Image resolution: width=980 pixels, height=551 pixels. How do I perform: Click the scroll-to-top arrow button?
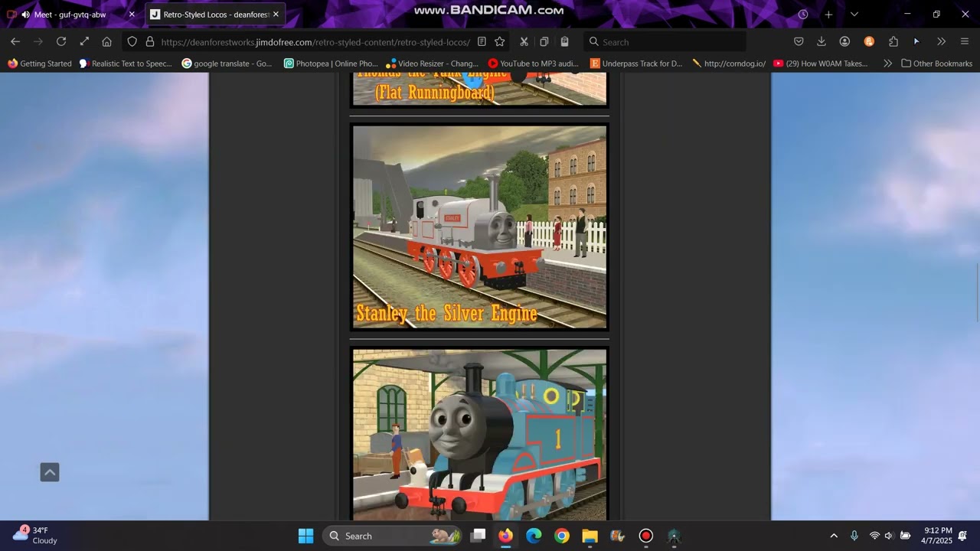coord(50,472)
